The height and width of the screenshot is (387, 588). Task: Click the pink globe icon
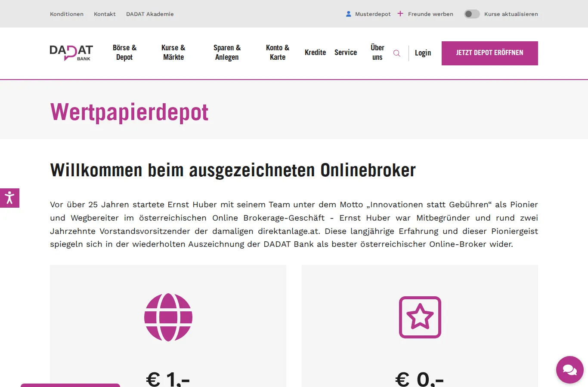pyautogui.click(x=168, y=317)
